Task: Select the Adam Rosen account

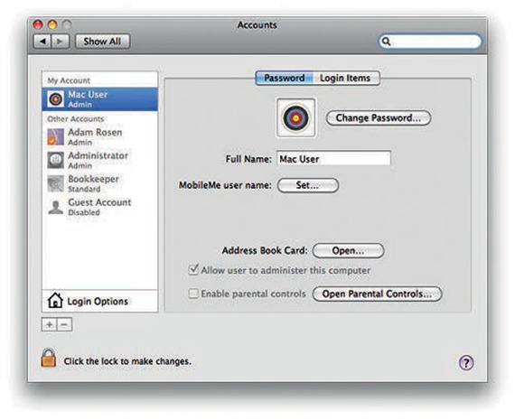Action: point(100,136)
